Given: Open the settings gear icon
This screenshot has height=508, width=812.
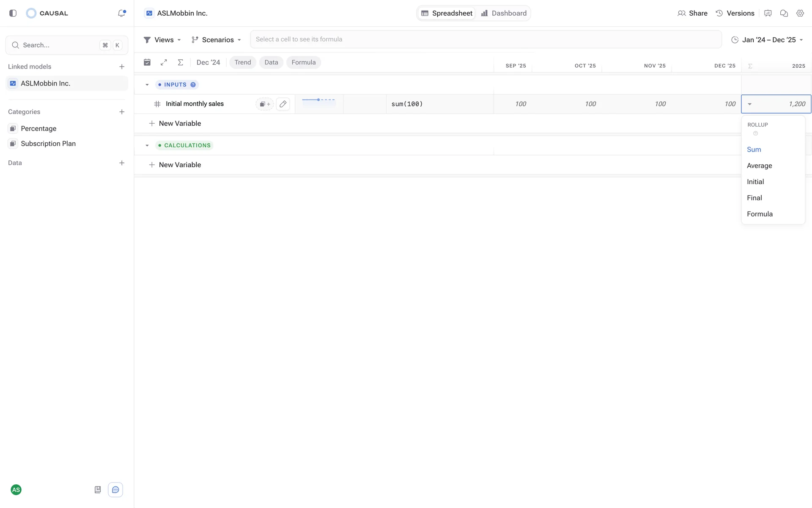Looking at the screenshot, I should click(800, 13).
